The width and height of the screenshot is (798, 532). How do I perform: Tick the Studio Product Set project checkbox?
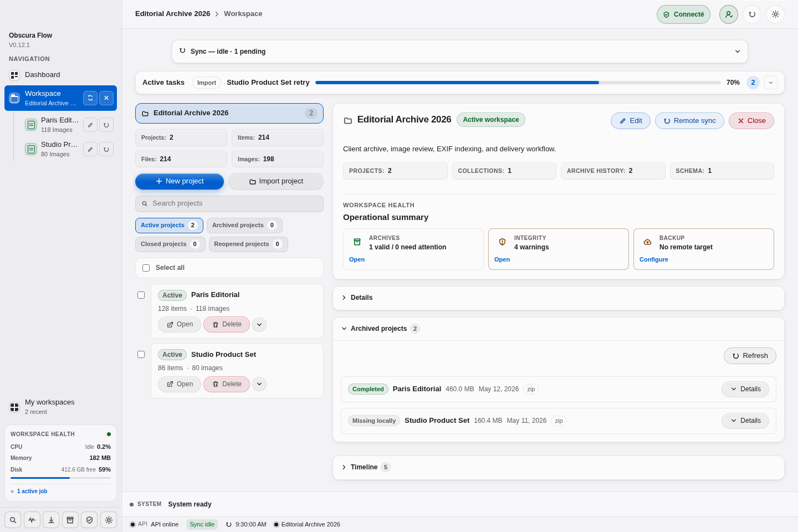pyautogui.click(x=141, y=355)
